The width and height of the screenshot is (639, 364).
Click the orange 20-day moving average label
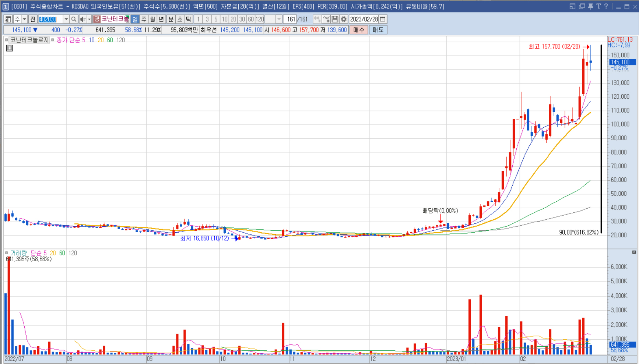(x=101, y=40)
